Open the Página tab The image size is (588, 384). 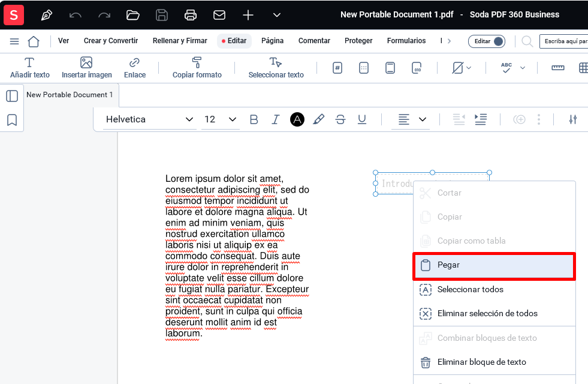[x=272, y=41]
